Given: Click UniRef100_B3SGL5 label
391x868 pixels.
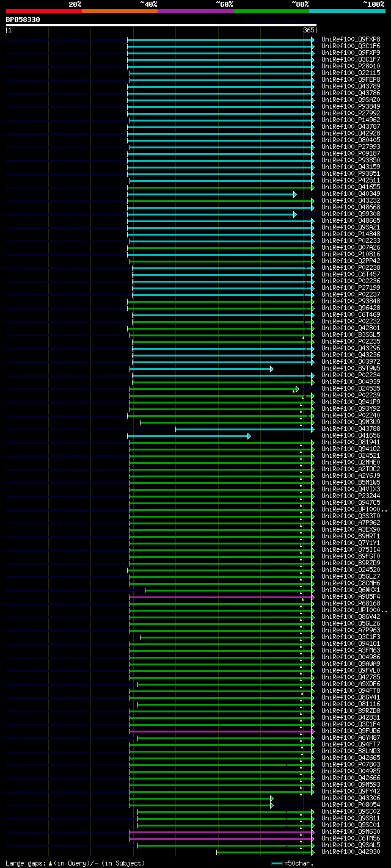Looking at the screenshot, I should [x=351, y=335].
